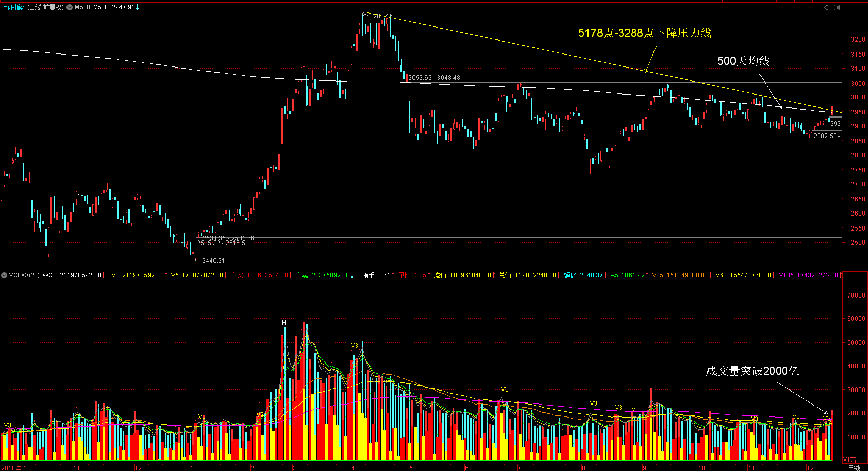Click the 3052.62 - 3048.48 gap label
The height and width of the screenshot is (471, 868).
coord(434,78)
